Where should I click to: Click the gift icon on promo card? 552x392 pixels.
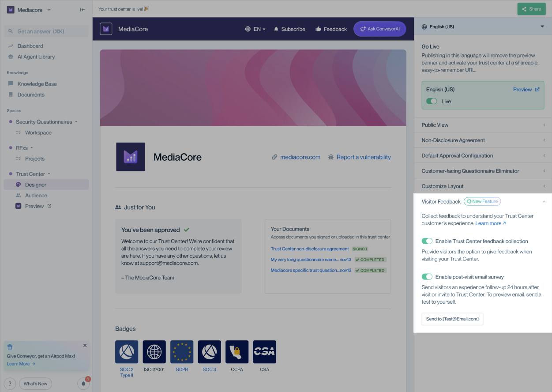(10, 347)
